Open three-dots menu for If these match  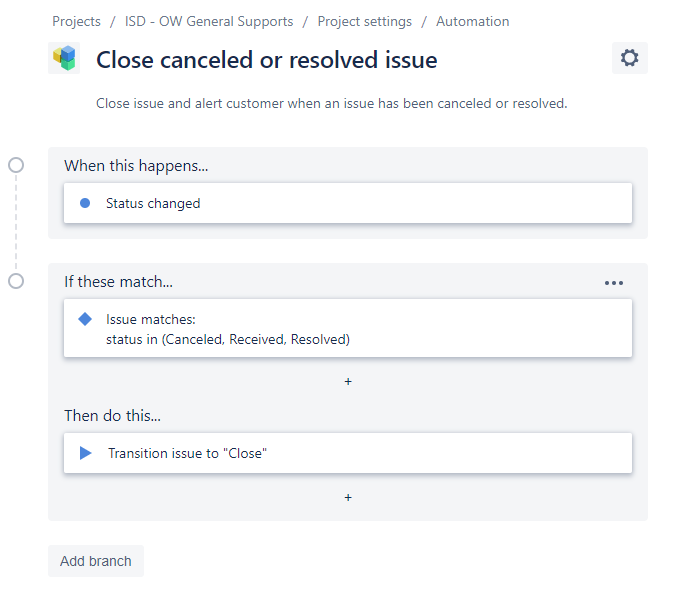(x=614, y=283)
